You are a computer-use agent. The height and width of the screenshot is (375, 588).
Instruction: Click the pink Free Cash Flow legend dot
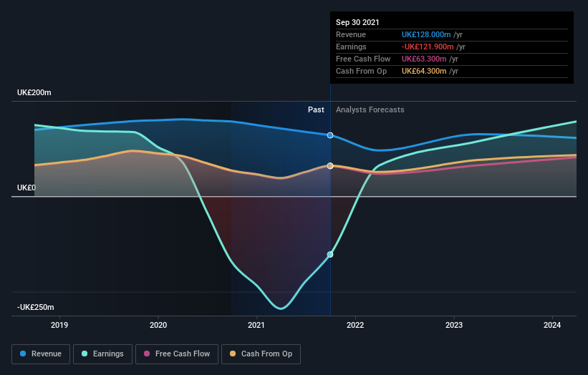(x=147, y=354)
